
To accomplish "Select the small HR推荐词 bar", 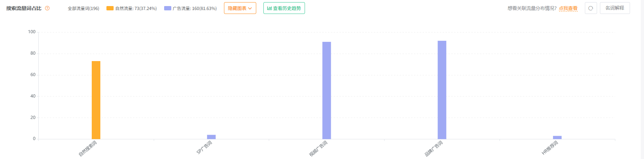I will (557, 138).
